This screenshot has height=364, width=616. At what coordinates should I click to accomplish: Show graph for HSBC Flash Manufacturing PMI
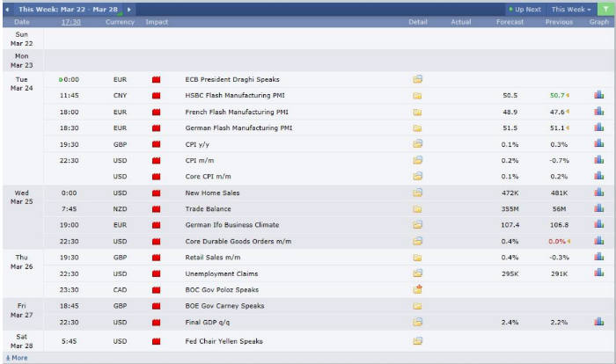coord(599,95)
